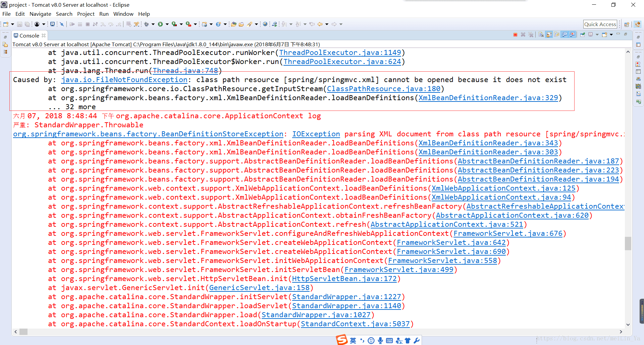Click the Search flashlight icon

click(250, 24)
